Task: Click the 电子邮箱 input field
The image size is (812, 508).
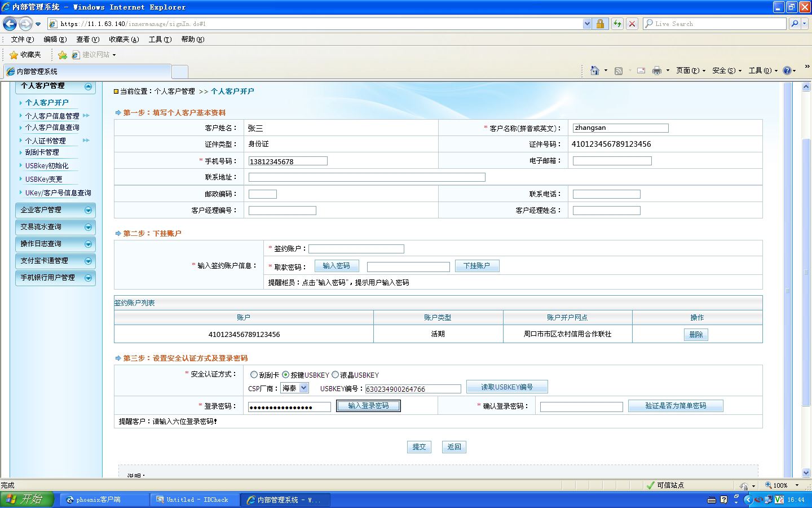Action: coord(612,161)
